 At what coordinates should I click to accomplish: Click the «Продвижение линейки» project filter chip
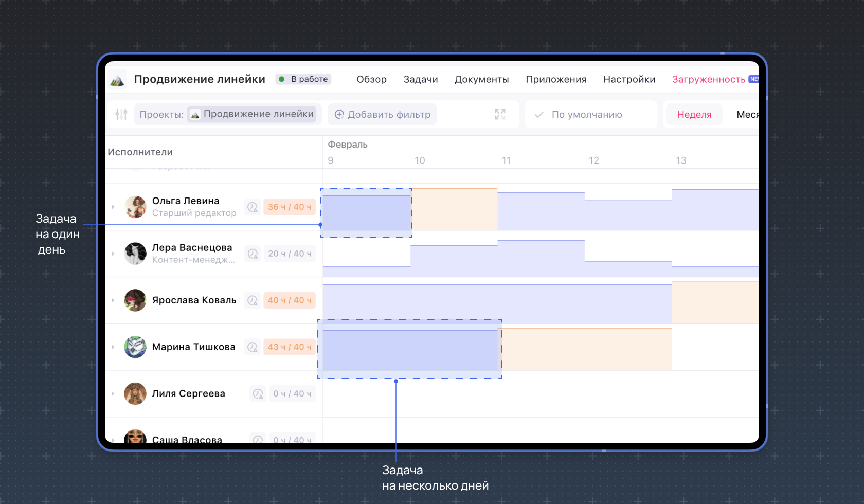(252, 114)
